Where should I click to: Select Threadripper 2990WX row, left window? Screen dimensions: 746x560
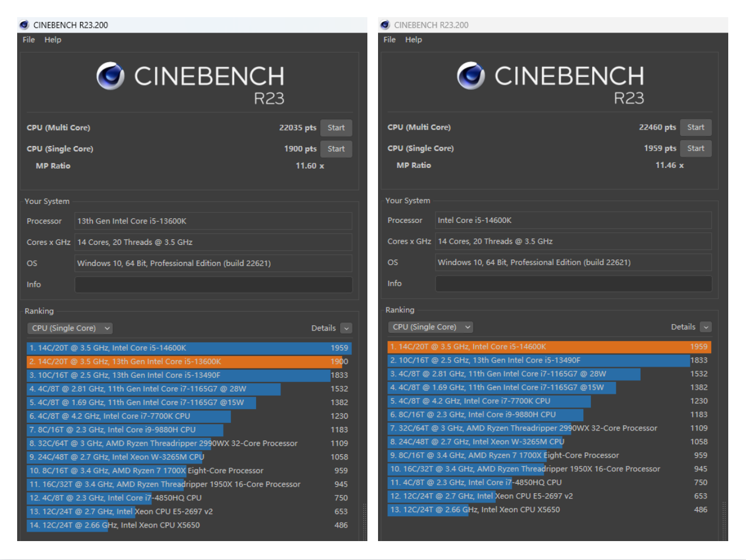coord(189,444)
